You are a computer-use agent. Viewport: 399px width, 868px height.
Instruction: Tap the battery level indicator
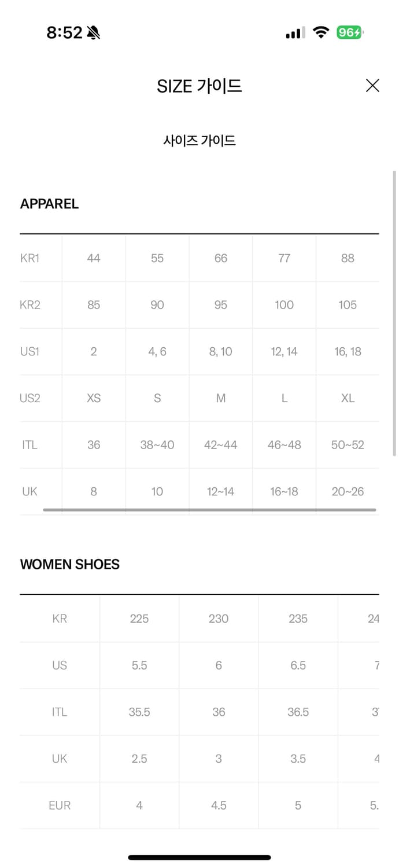[350, 33]
